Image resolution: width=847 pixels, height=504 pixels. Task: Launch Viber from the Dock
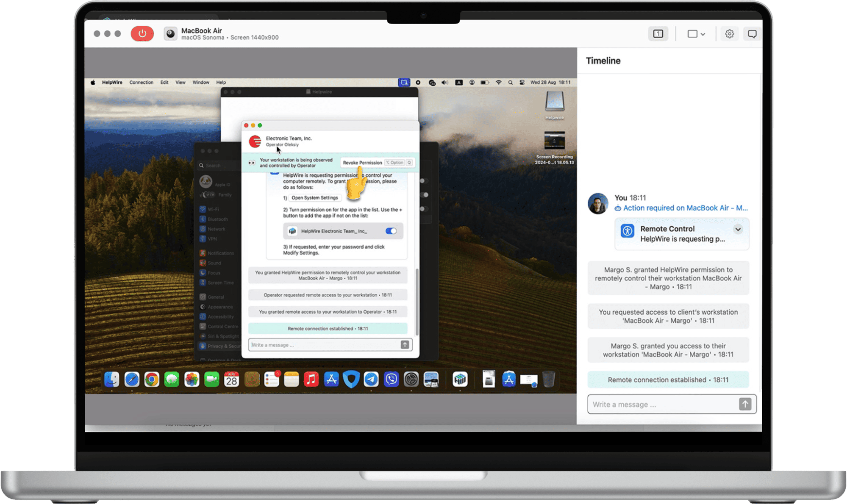click(391, 379)
